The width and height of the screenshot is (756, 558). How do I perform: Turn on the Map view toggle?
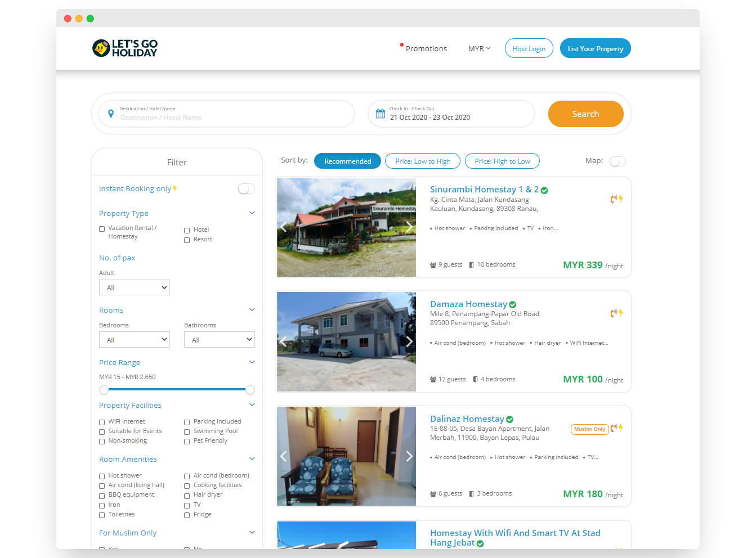pos(618,161)
